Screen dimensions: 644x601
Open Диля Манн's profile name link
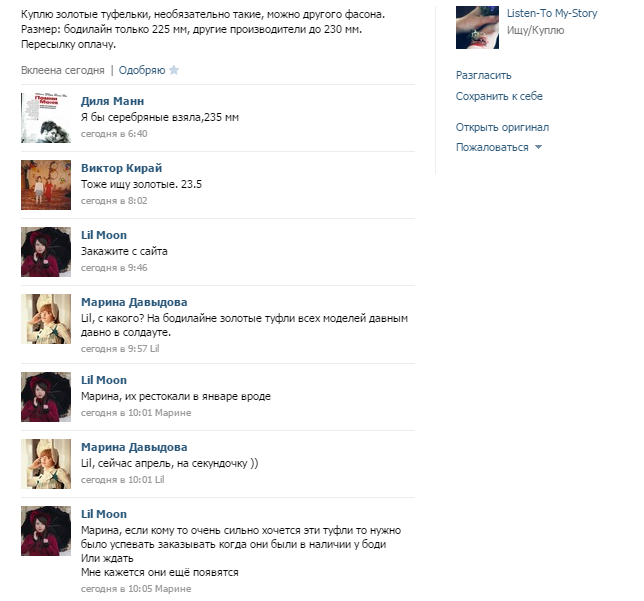click(113, 101)
